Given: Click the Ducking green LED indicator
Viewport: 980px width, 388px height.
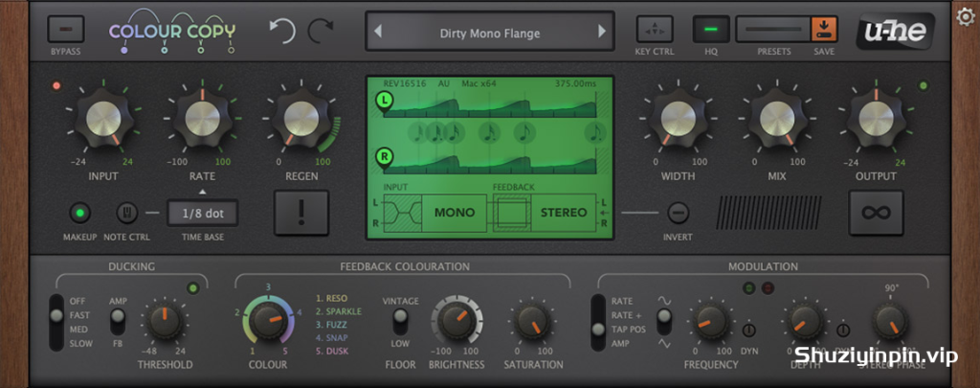Looking at the screenshot, I should click(193, 288).
